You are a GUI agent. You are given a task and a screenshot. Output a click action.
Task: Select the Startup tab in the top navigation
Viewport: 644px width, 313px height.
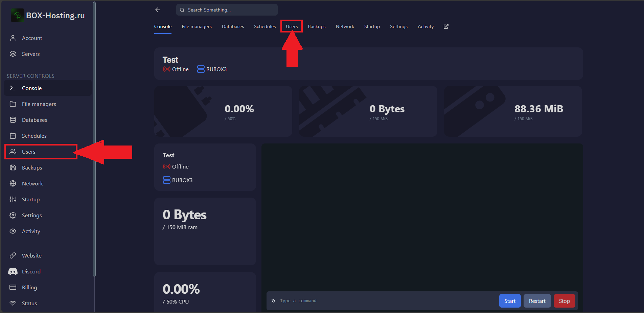(372, 26)
